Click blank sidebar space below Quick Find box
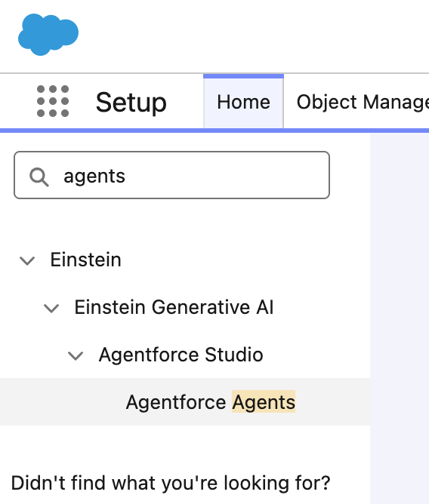Viewport: 429px width, 504px height. (x=185, y=222)
